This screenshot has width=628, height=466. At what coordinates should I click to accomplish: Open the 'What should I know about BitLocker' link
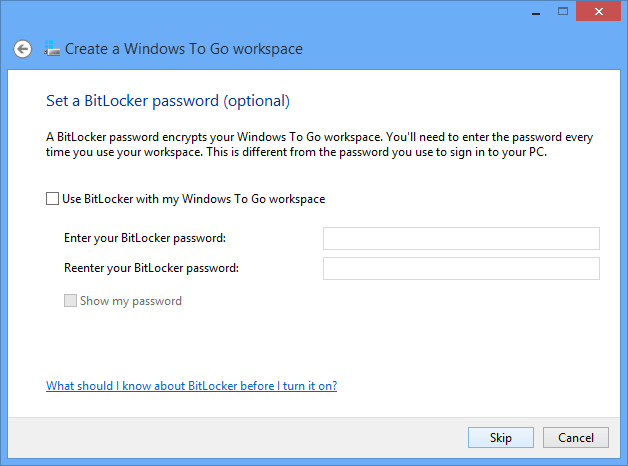point(191,386)
